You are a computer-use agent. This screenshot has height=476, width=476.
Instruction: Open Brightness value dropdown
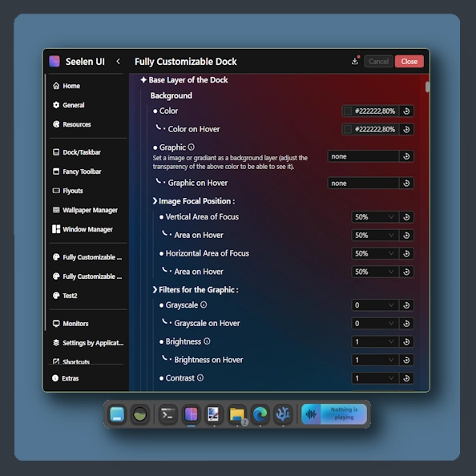(x=375, y=342)
